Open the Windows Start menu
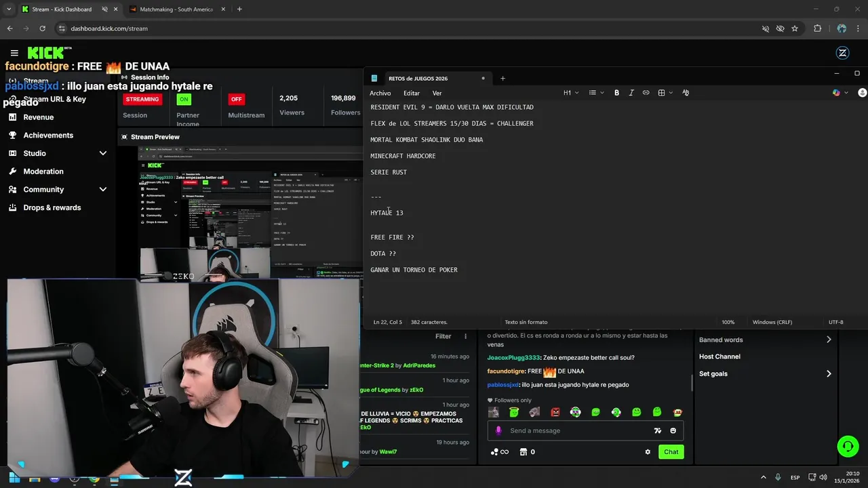The image size is (868, 488). click(14, 479)
